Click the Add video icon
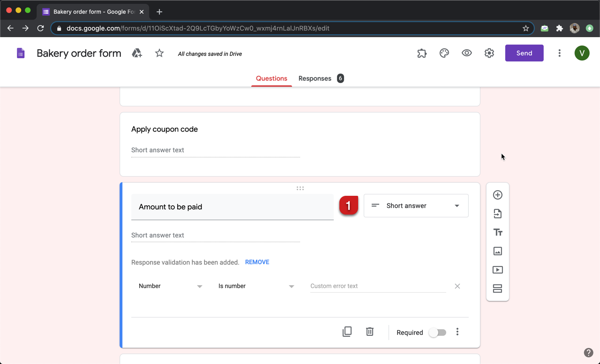 tap(497, 270)
